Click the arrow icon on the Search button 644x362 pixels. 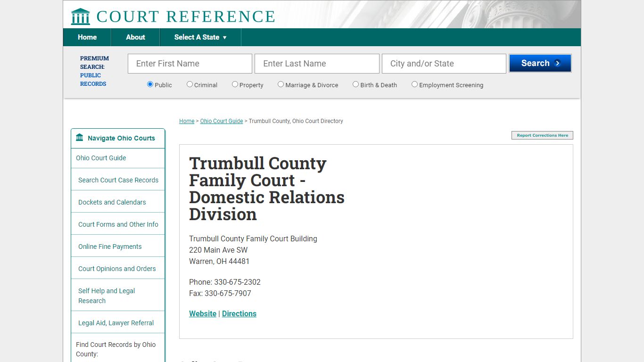(x=558, y=63)
